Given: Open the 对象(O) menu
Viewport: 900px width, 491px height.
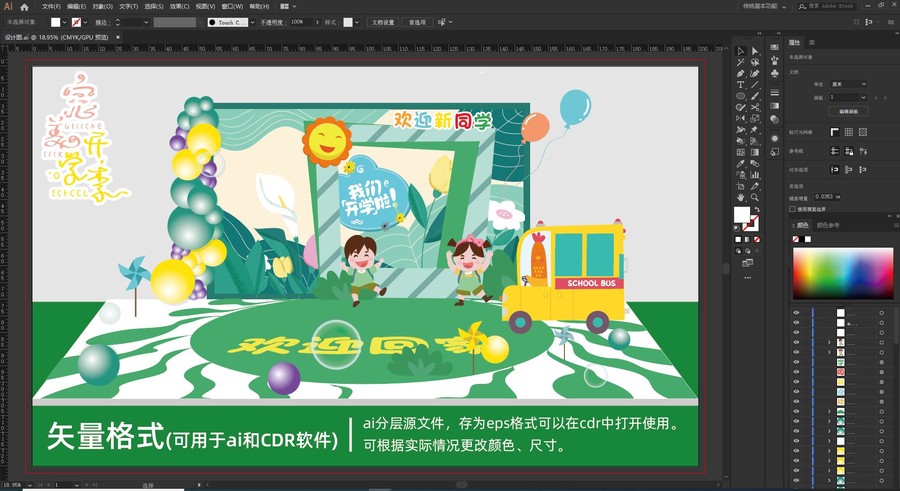Looking at the screenshot, I should (102, 6).
